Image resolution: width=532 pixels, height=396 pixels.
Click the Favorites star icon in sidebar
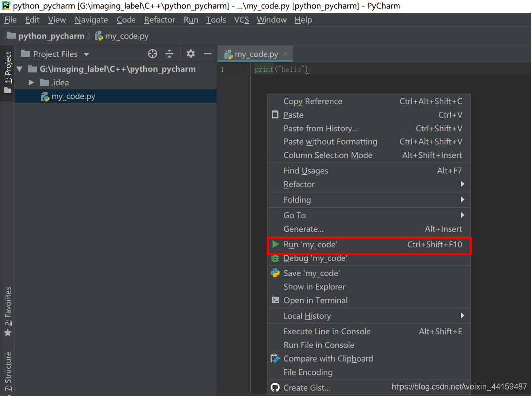point(8,333)
